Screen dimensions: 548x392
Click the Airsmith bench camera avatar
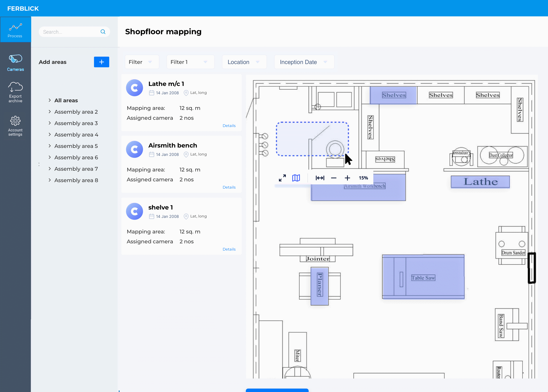[135, 149]
